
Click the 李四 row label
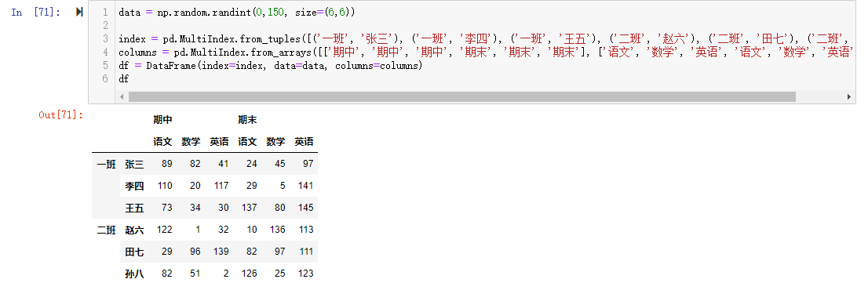(134, 187)
